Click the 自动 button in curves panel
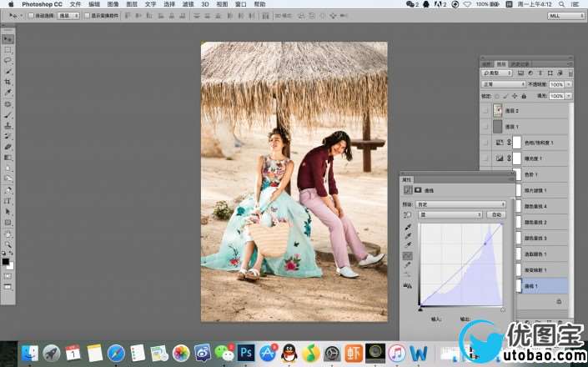Viewport: 588px width, 367px height. [x=497, y=214]
